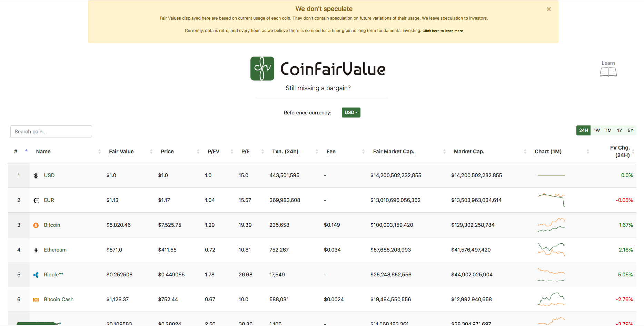The width and height of the screenshot is (644, 326).
Task: Sort table by Price arrows
Action: pos(198,152)
